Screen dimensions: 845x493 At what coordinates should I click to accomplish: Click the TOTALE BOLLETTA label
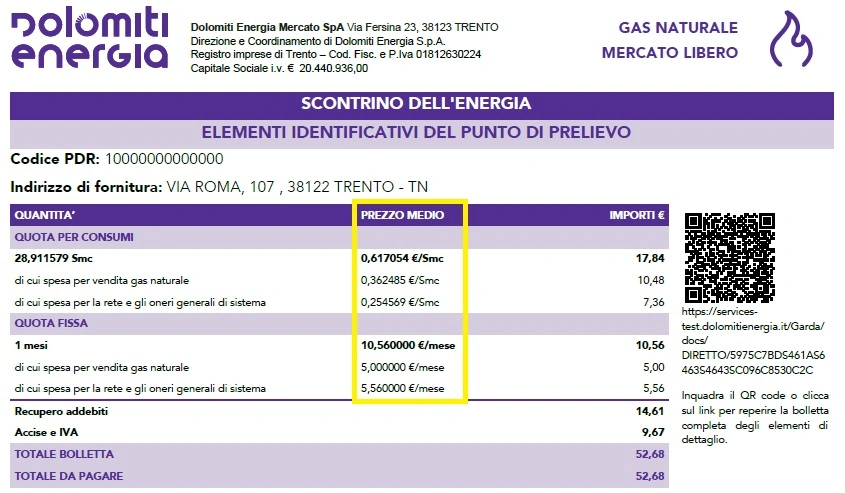point(64,454)
